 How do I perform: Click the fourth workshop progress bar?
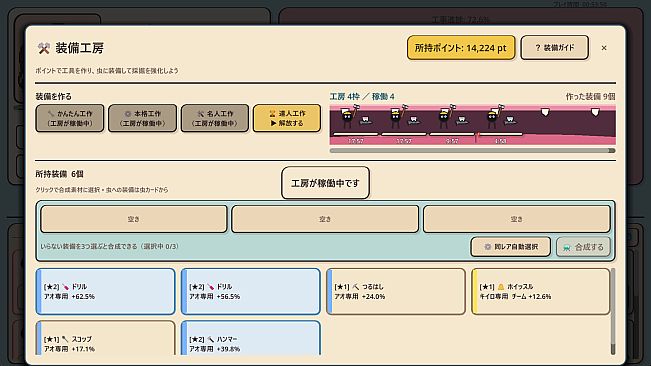point(500,134)
